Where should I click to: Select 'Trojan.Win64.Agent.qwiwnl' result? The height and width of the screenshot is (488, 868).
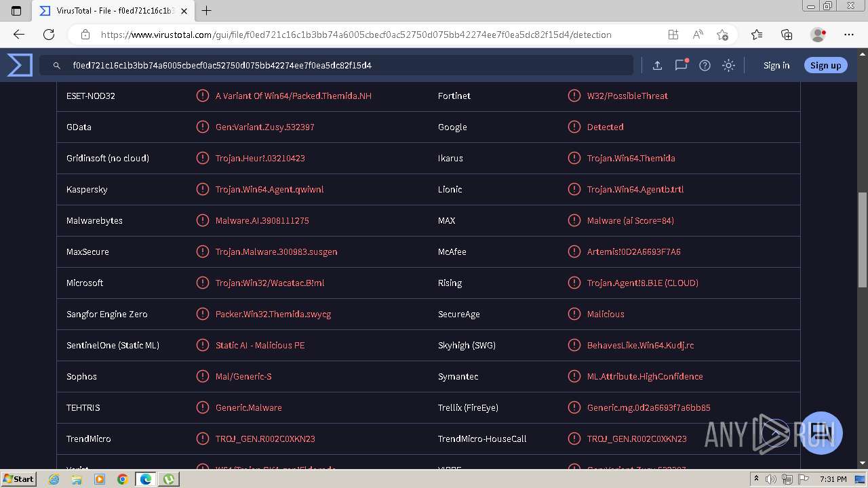(x=270, y=189)
